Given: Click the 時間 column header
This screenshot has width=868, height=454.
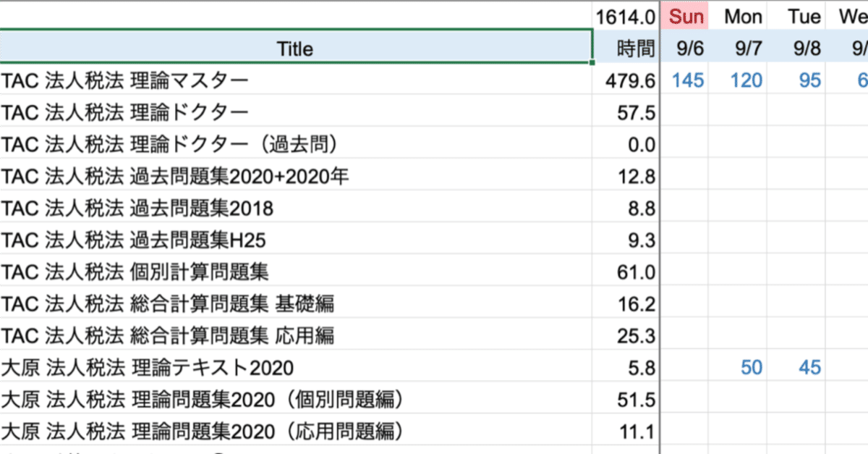Looking at the screenshot, I should 626,49.
